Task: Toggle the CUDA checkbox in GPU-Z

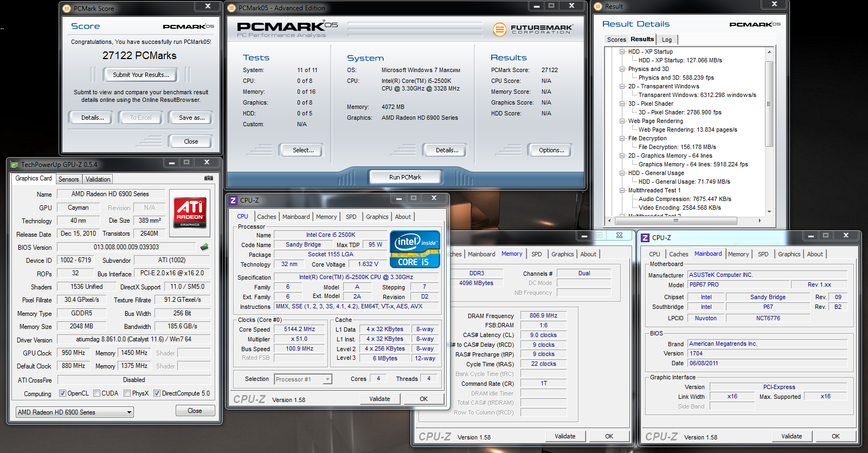Action: pyautogui.click(x=97, y=393)
